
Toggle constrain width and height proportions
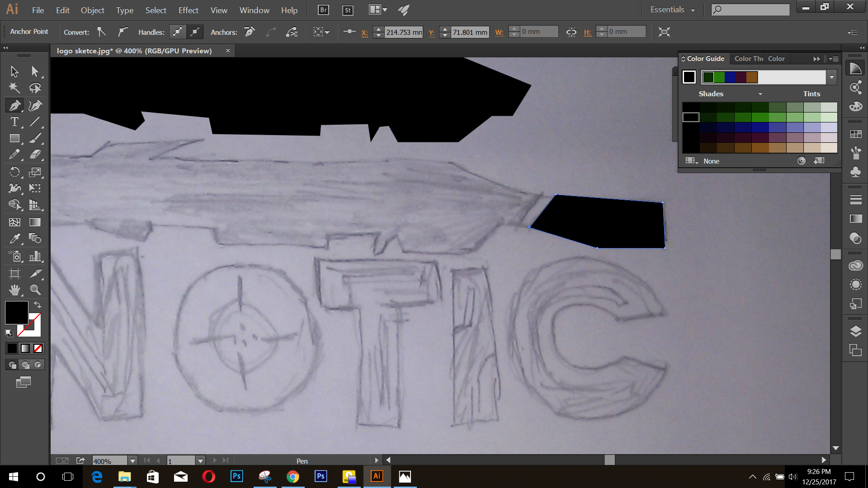pos(571,32)
